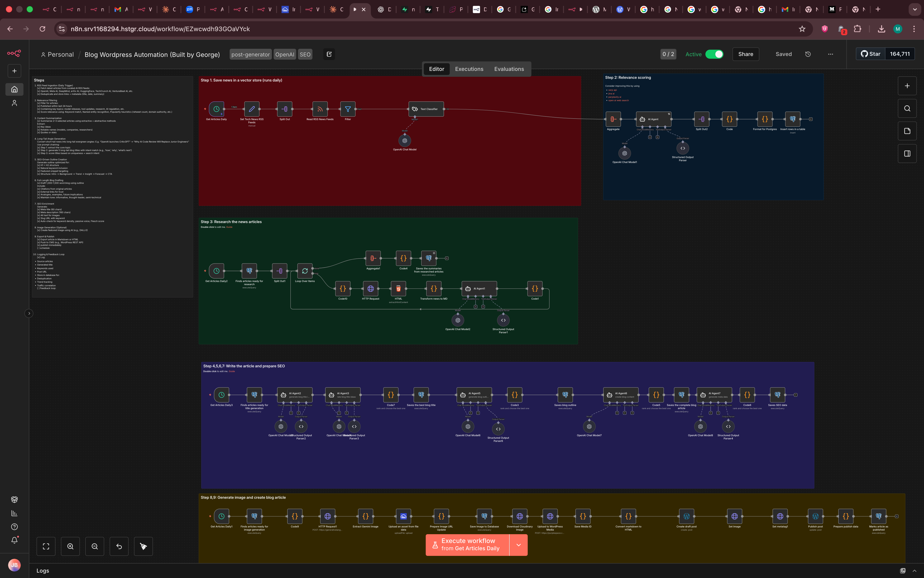This screenshot has height=578, width=924.
Task: Add node using canvas plus button
Action: pos(907,86)
